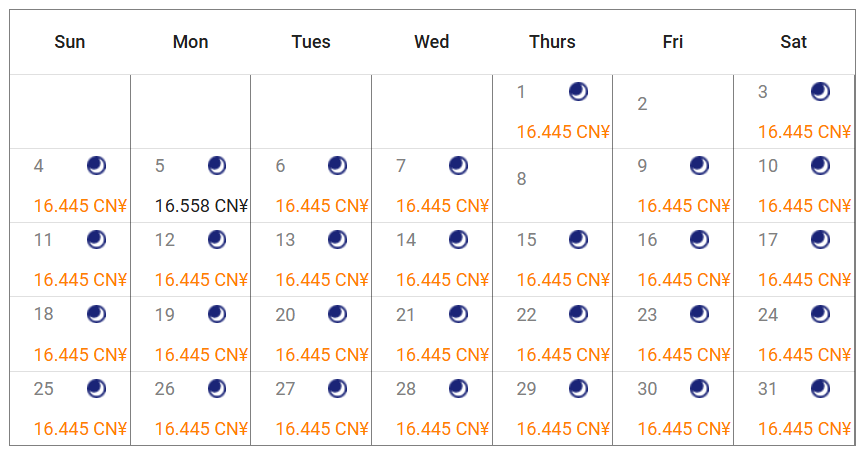The image size is (863, 452).
Task: Select date 8 in the calendar
Action: click(521, 179)
